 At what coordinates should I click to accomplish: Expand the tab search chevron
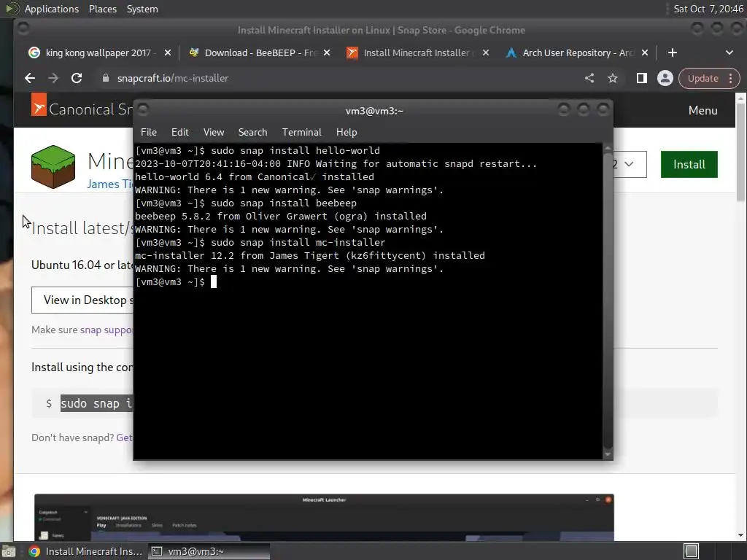[x=729, y=52]
